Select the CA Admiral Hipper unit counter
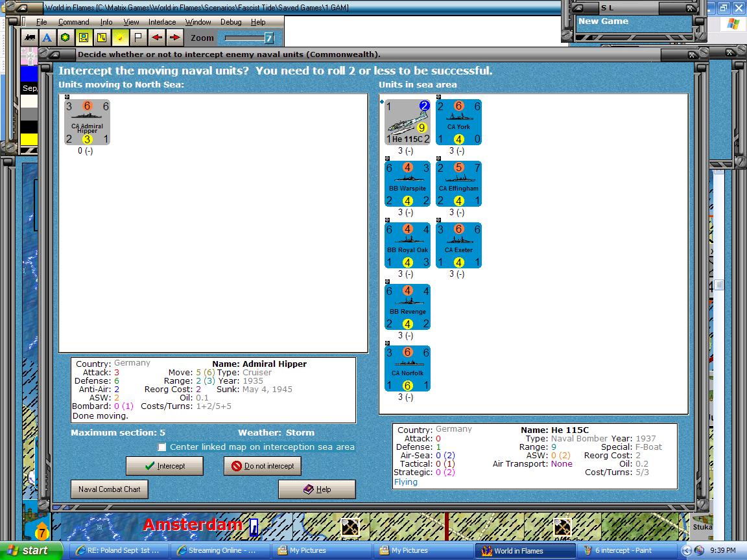Viewport: 747px width, 560px height. [x=87, y=122]
